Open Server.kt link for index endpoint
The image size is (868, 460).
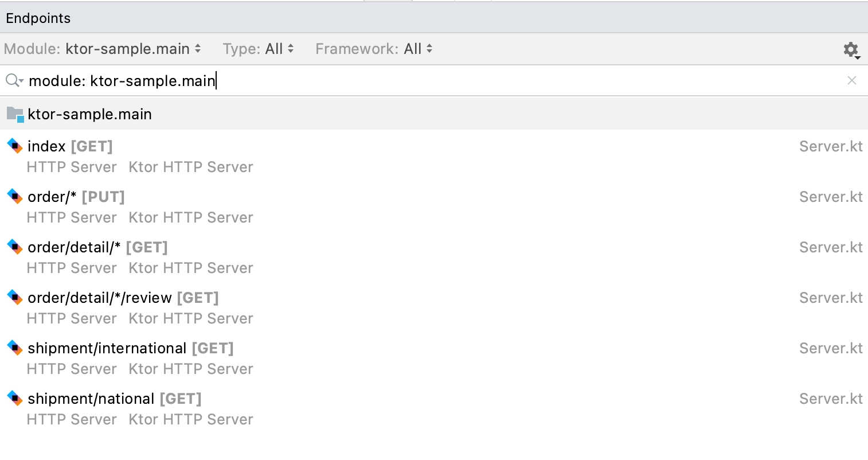[x=831, y=146]
